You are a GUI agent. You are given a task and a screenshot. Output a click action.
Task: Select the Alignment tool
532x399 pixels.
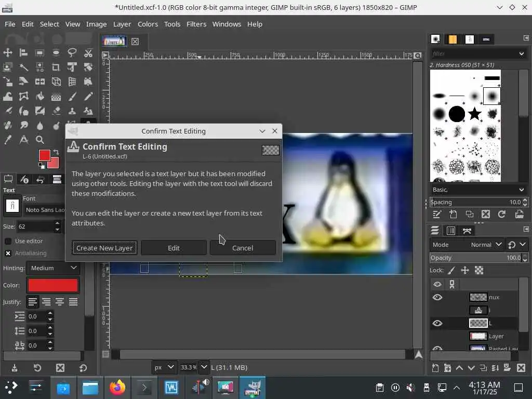click(23, 52)
